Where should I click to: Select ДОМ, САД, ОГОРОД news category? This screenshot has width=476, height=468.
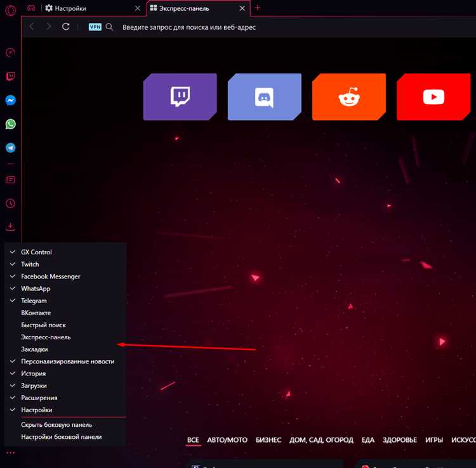[x=321, y=440]
